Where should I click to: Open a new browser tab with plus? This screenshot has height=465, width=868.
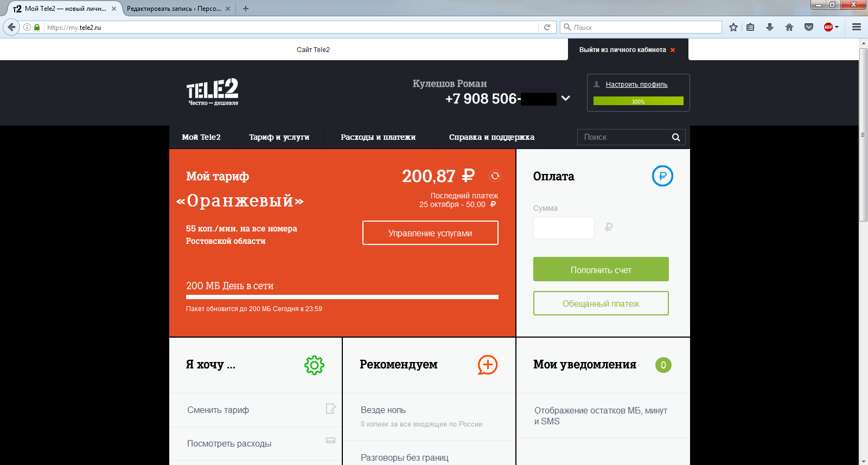point(246,9)
